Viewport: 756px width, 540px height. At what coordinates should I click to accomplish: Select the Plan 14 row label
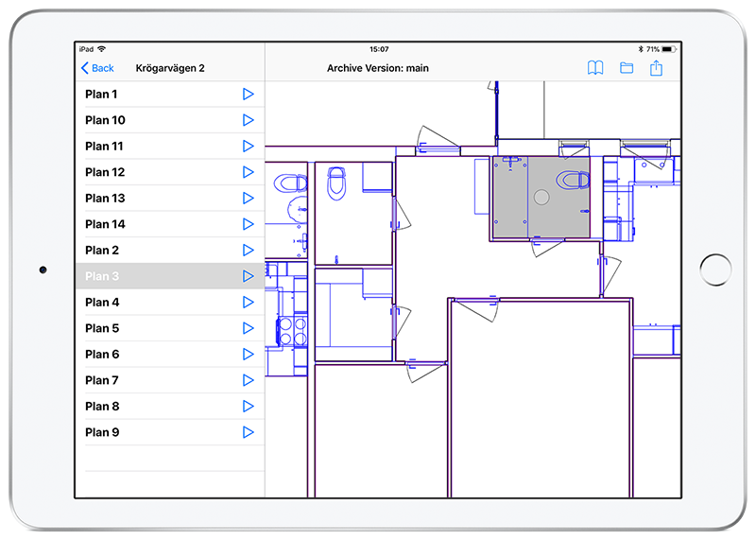[x=105, y=224]
